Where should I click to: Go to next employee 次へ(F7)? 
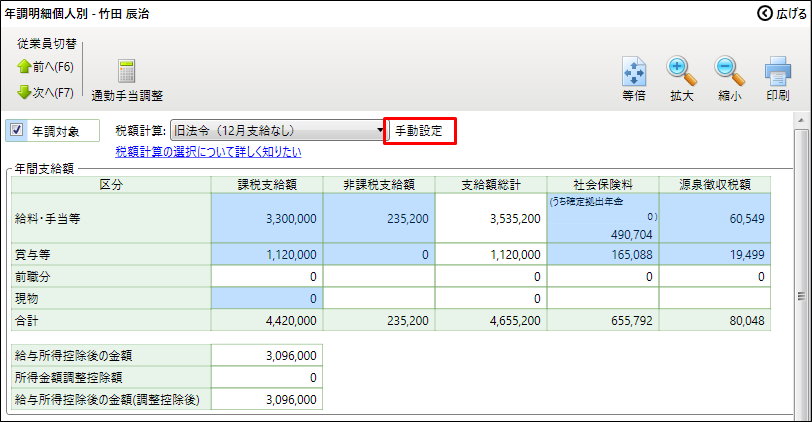tap(46, 92)
